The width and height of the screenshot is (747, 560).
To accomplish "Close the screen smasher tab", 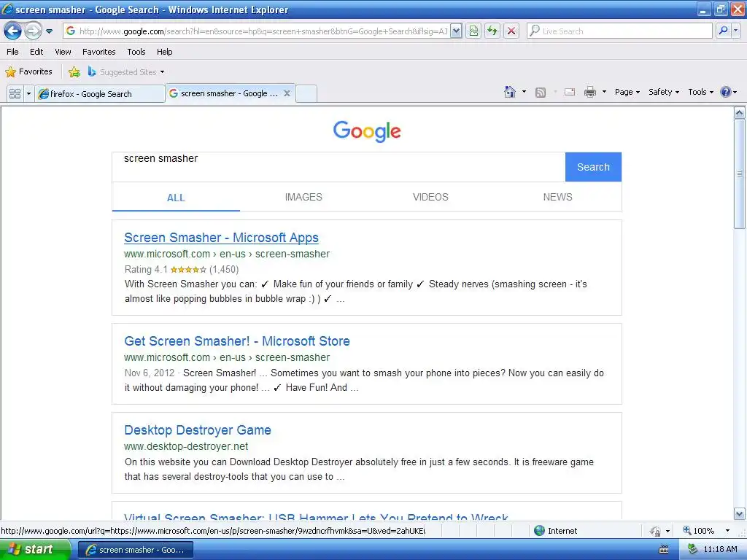I will pyautogui.click(x=287, y=93).
